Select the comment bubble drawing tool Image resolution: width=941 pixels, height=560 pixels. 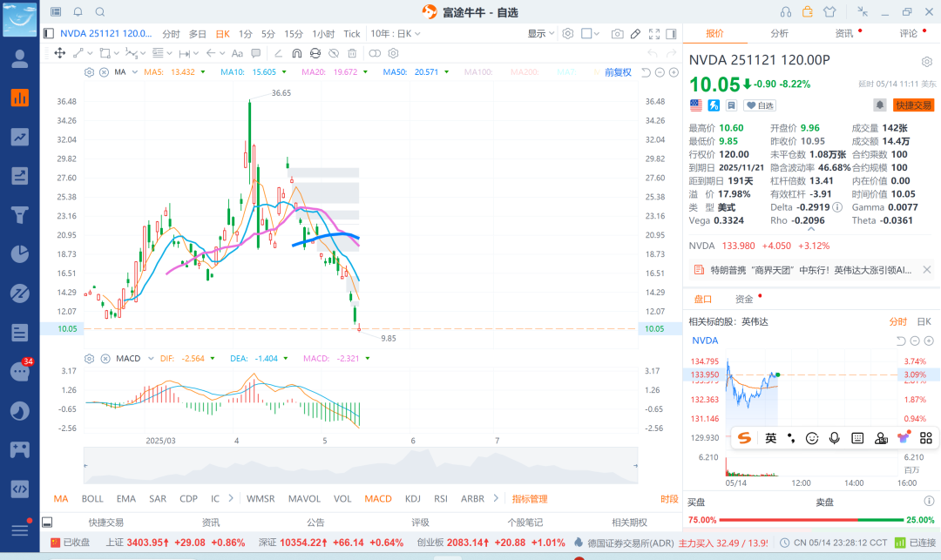coord(255,53)
